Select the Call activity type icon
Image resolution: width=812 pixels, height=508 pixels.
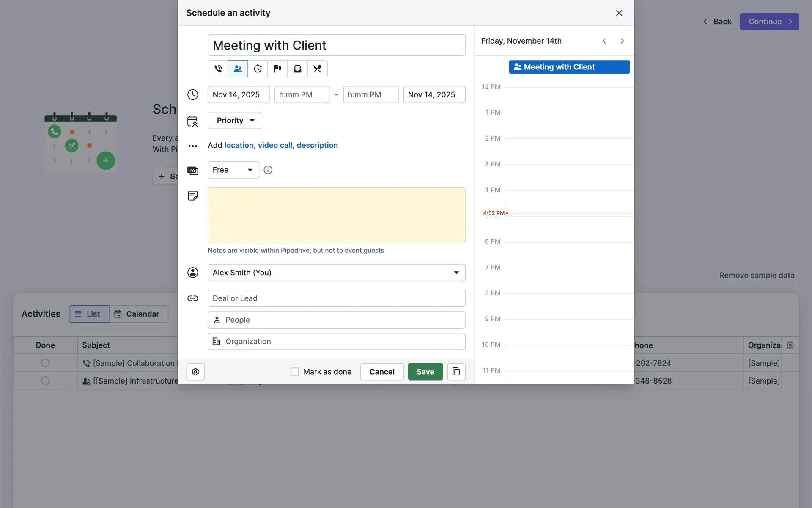218,69
